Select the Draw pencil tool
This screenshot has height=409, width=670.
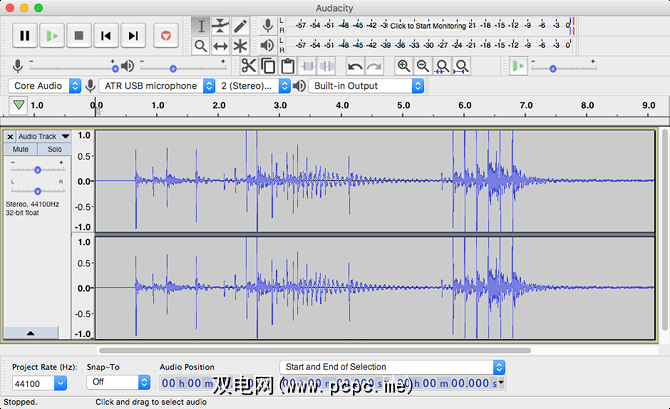click(x=240, y=26)
